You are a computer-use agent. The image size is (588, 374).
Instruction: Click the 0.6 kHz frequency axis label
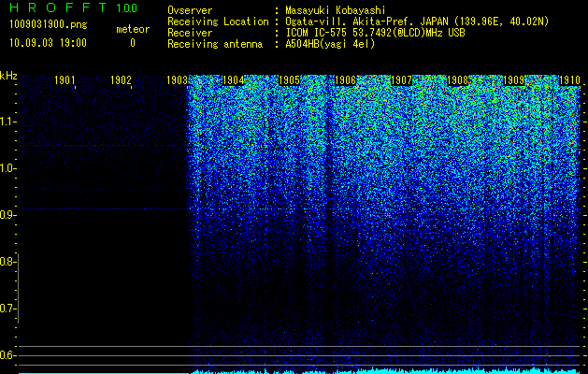(7, 355)
